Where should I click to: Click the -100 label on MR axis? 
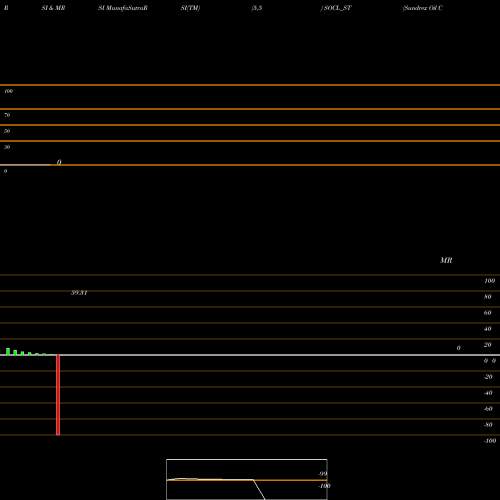(x=490, y=441)
